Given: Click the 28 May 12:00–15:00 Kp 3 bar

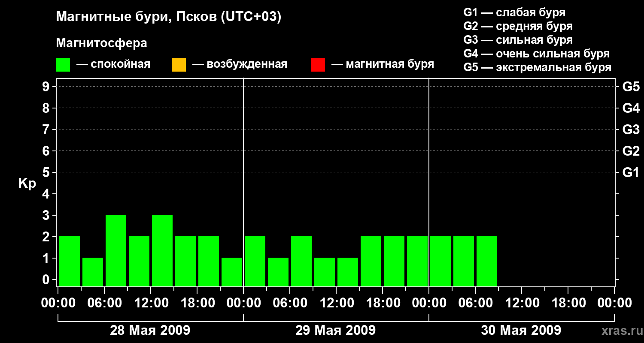Looking at the screenshot, I should pyautogui.click(x=162, y=250).
